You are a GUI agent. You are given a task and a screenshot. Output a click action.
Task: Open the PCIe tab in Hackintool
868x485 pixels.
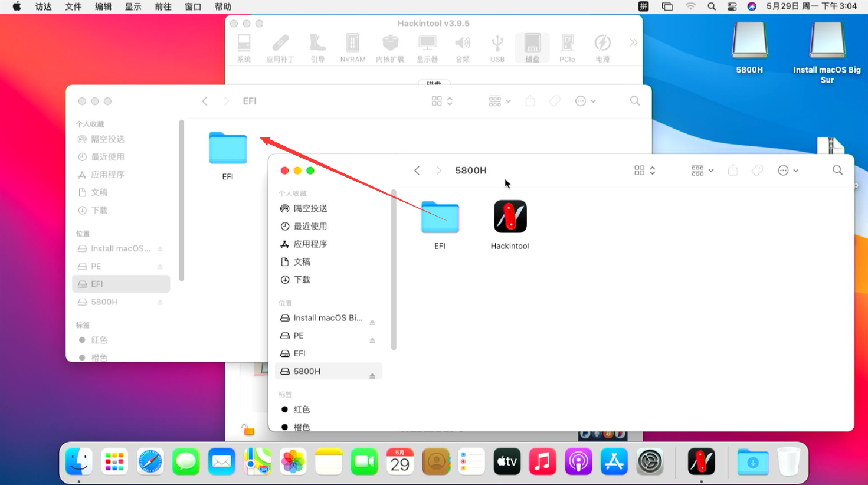coord(567,48)
